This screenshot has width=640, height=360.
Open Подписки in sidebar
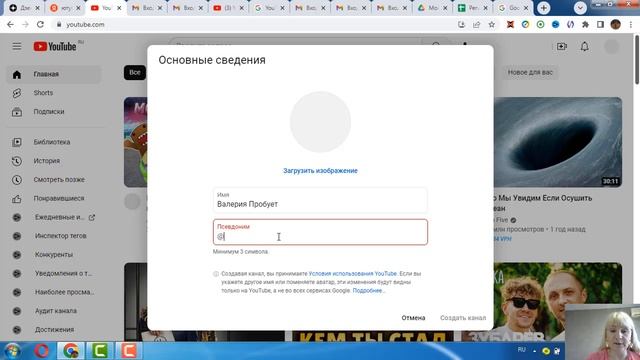[53, 112]
